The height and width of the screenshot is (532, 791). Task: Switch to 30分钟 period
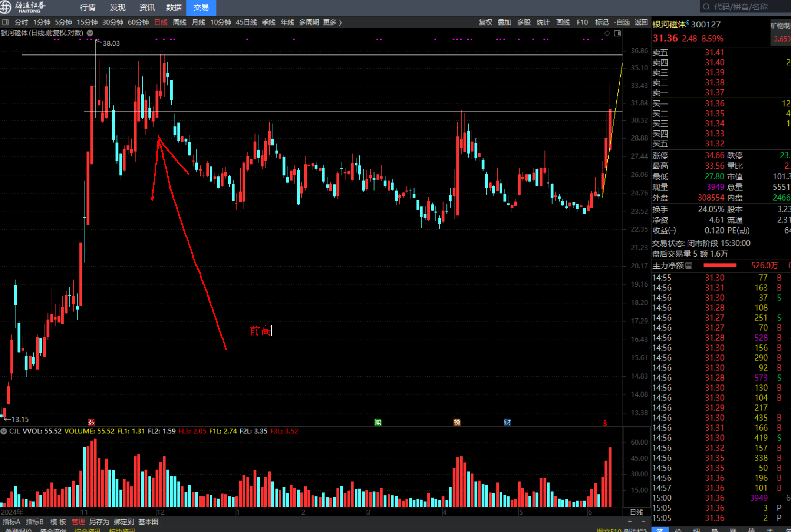(113, 22)
